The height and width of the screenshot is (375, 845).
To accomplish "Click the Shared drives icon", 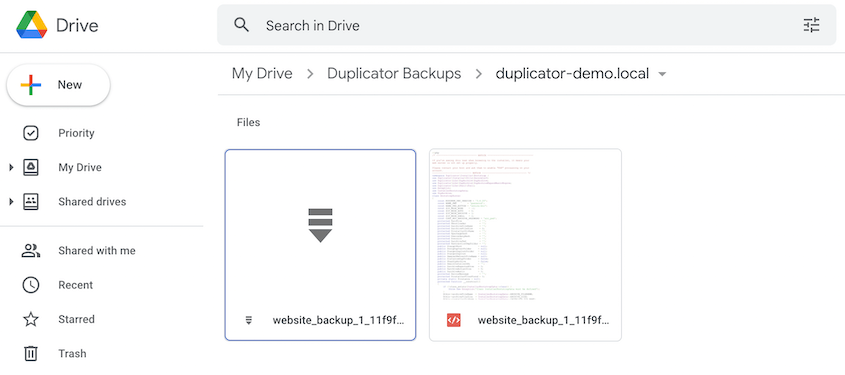I will click(31, 202).
